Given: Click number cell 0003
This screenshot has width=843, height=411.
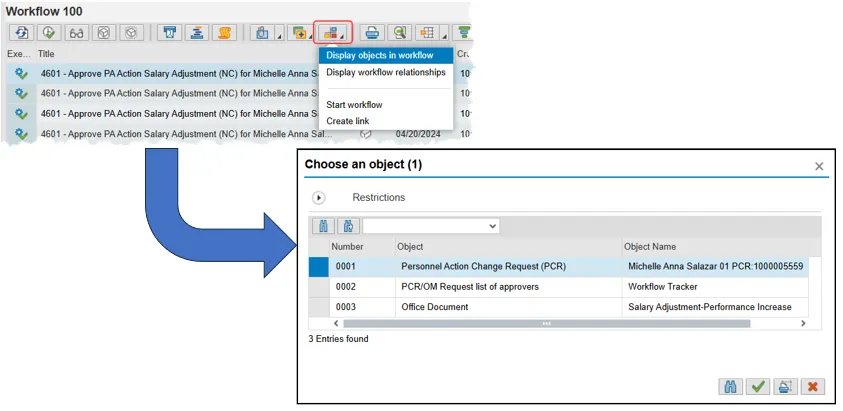Looking at the screenshot, I should pos(362,307).
